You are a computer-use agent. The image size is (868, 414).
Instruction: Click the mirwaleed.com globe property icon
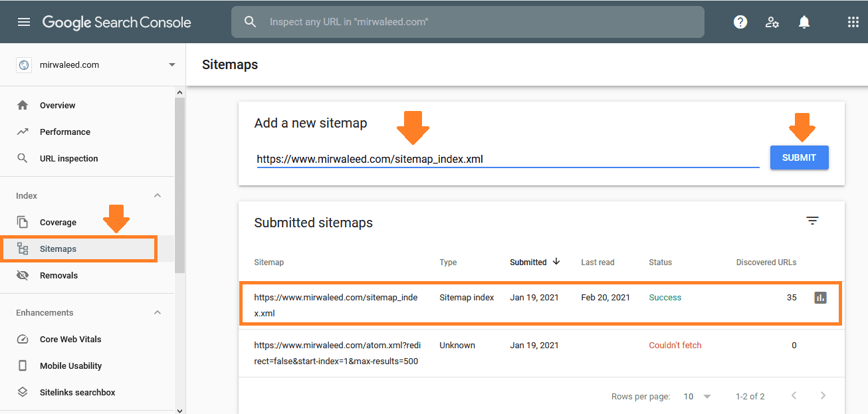click(x=24, y=65)
